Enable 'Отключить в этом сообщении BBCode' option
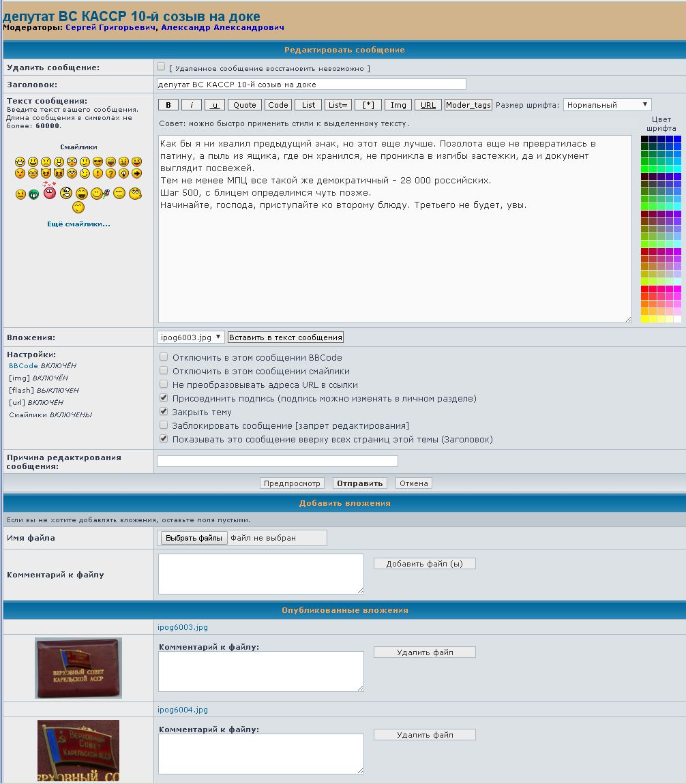 (164, 357)
